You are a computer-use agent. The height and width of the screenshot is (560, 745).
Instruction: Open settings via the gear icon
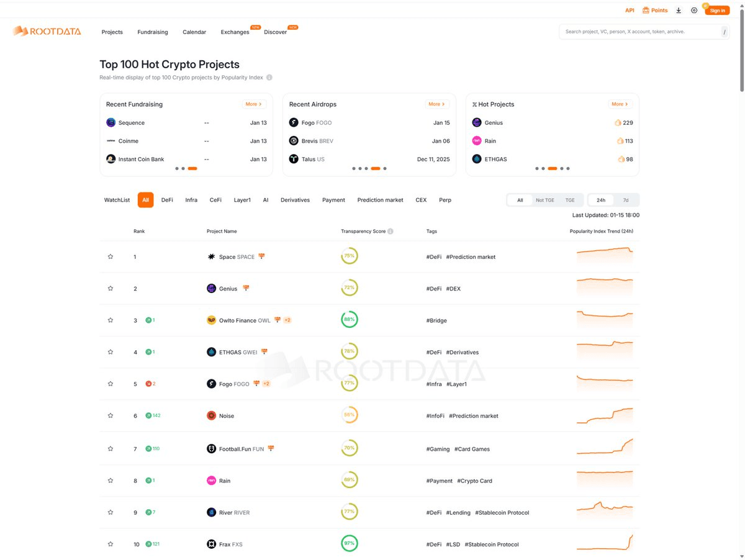694,10
